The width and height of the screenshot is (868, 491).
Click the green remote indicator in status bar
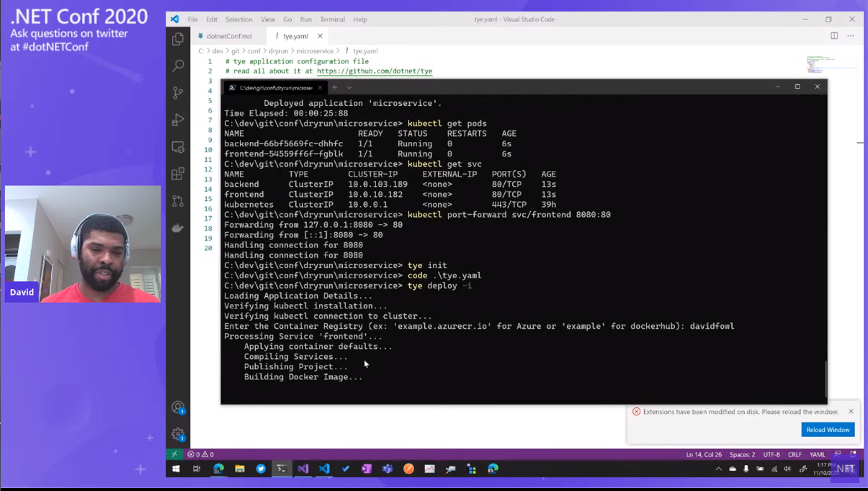(174, 454)
